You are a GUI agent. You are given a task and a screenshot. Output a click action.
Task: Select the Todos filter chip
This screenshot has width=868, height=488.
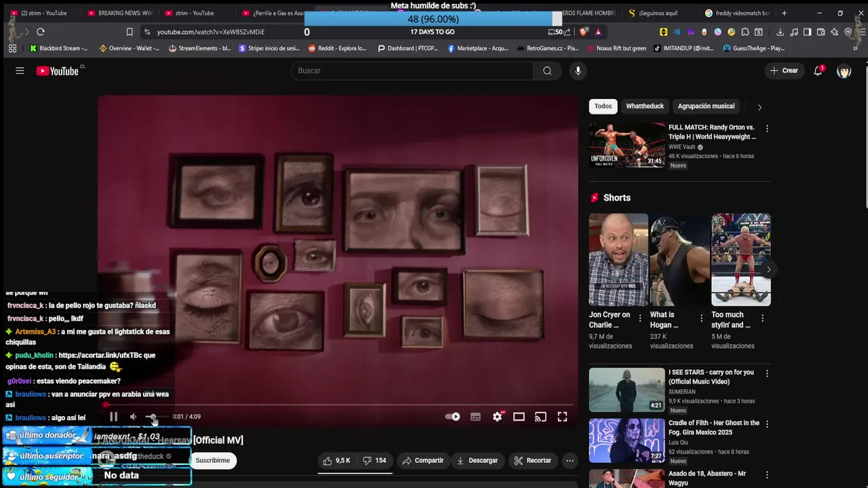(x=603, y=106)
